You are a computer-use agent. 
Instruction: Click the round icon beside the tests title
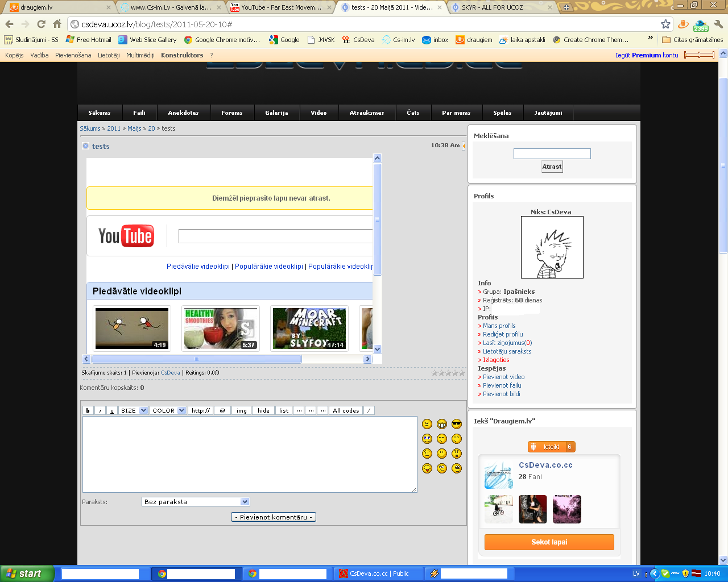click(86, 146)
